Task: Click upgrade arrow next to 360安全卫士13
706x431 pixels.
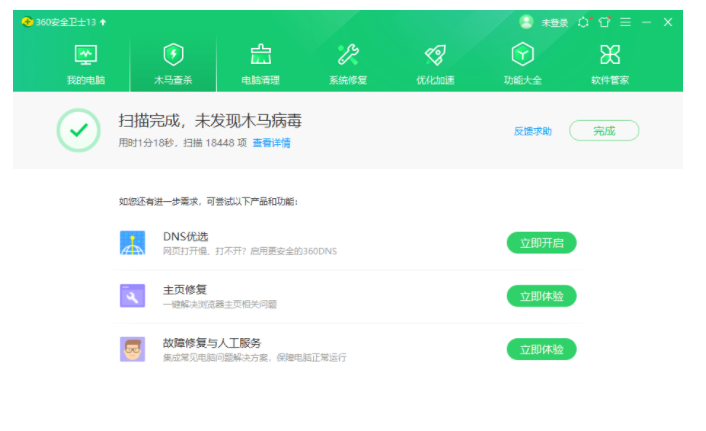Action: pos(103,22)
